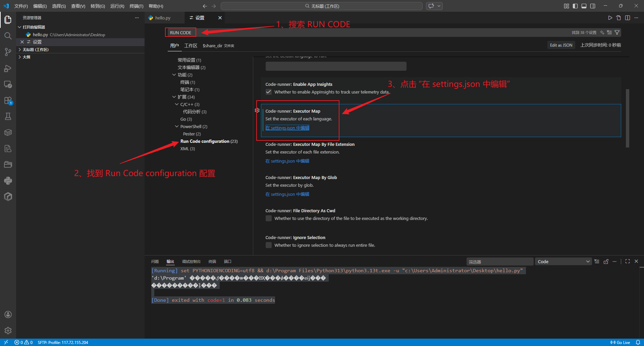This screenshot has width=644, height=346.
Task: Click Executor Map By Glob settings.json link
Action: tap(287, 194)
